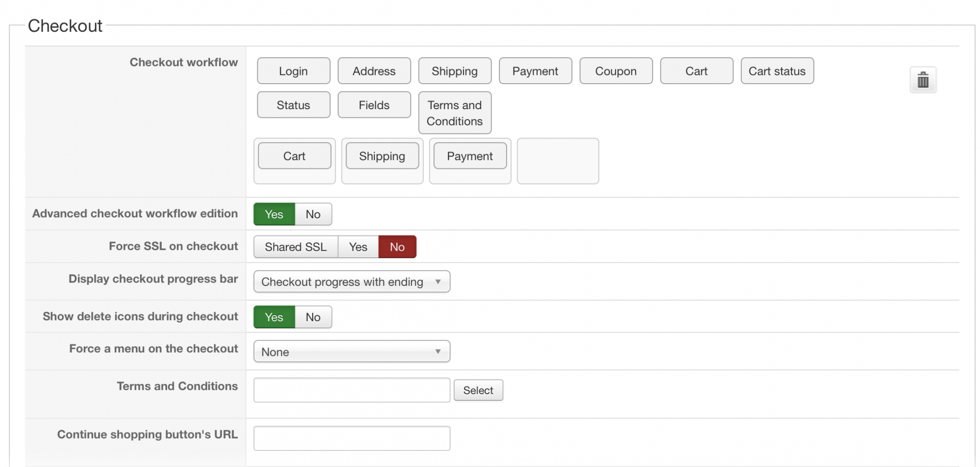Choose Shared SSL option
This screenshot has width=980, height=467.
point(295,247)
